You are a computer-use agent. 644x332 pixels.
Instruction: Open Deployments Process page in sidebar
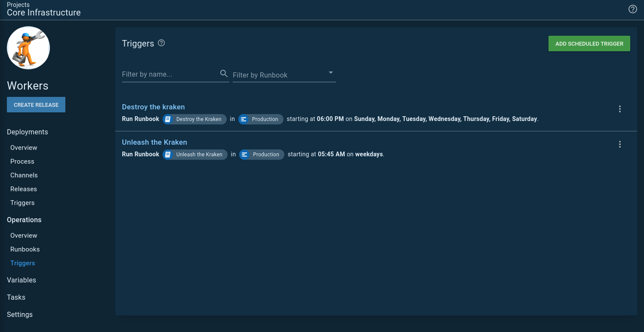[x=22, y=161]
